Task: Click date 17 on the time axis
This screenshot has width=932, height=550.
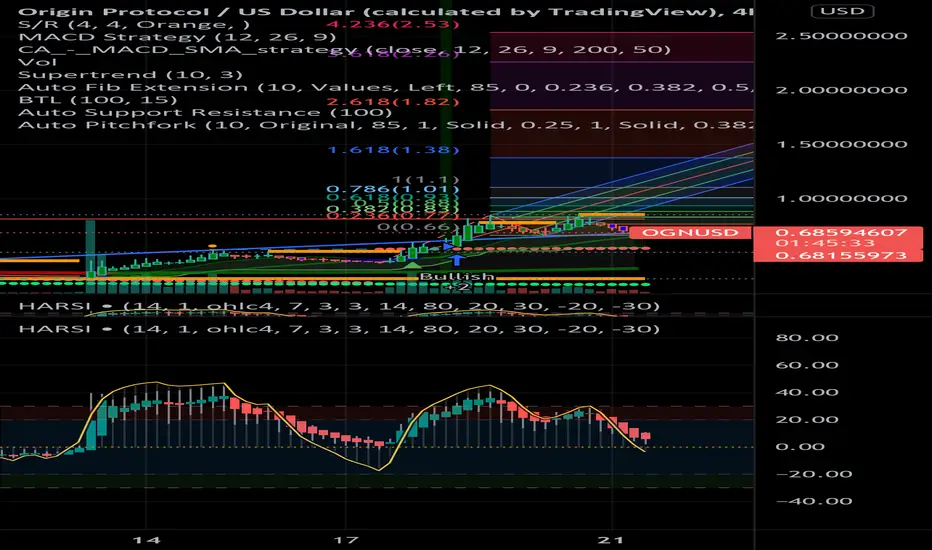Action: tap(346, 540)
